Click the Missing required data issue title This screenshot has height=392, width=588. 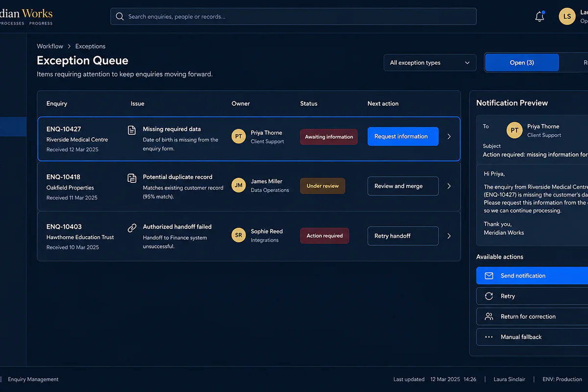click(x=171, y=129)
